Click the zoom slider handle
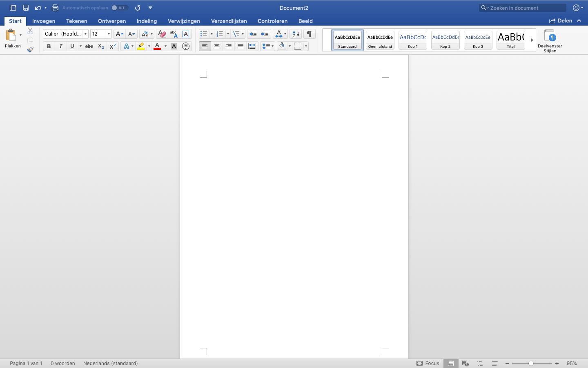Viewport: 588px width, 368px height. (531, 363)
